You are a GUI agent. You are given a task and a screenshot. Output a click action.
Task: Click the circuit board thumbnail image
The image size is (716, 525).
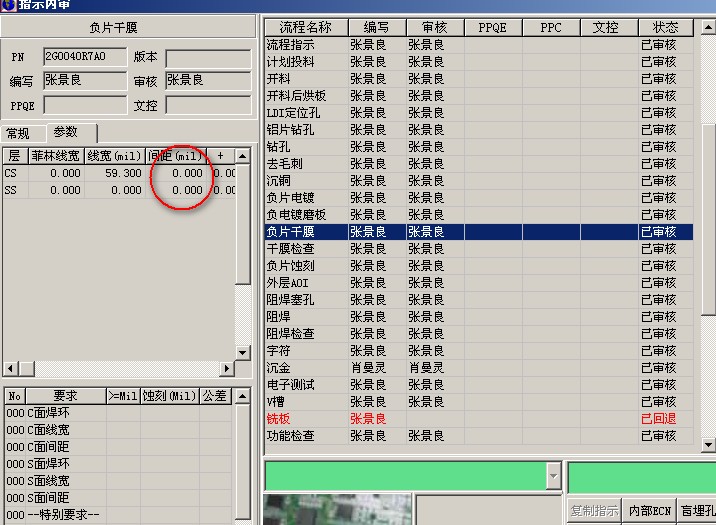coord(337,509)
